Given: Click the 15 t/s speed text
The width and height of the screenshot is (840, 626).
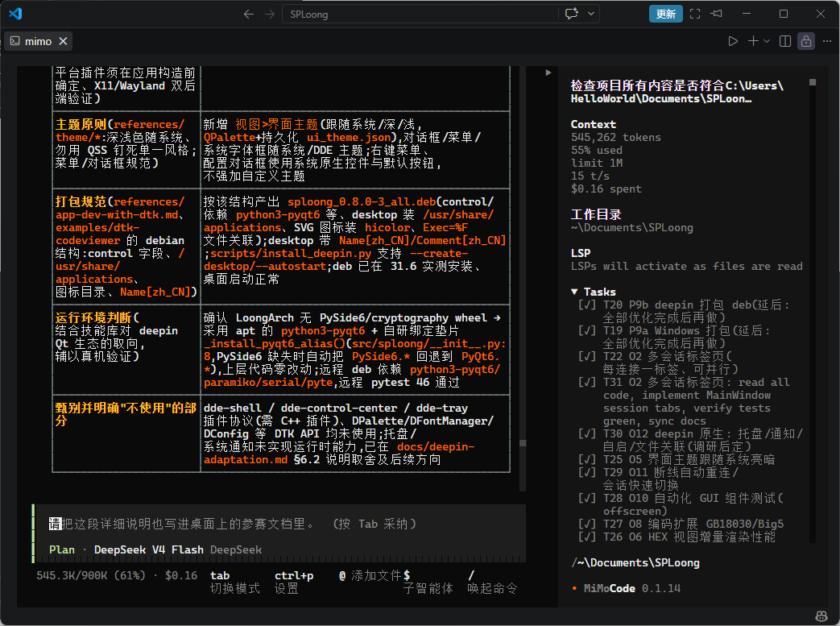Looking at the screenshot, I should pyautogui.click(x=590, y=176).
